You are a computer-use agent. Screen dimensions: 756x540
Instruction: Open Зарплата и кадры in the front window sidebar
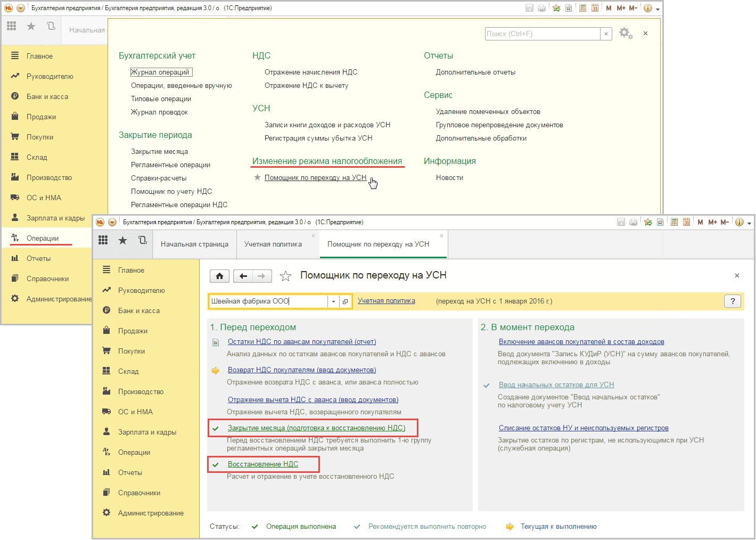point(147,432)
